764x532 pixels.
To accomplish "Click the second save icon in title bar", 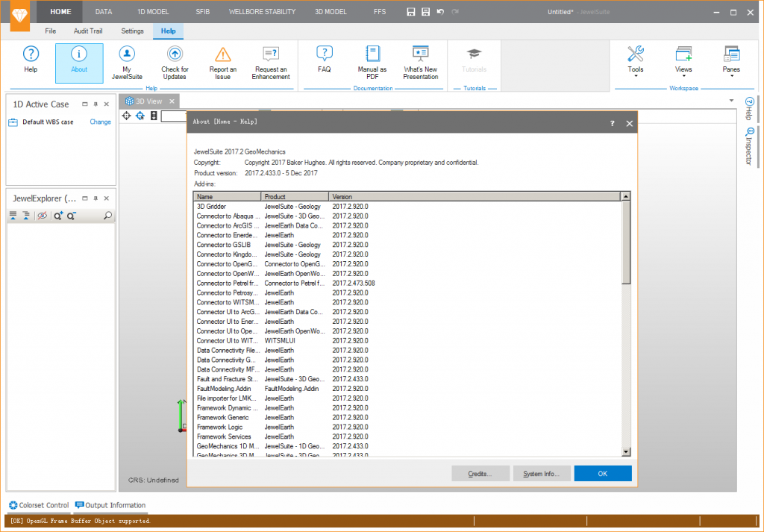I will [x=425, y=12].
